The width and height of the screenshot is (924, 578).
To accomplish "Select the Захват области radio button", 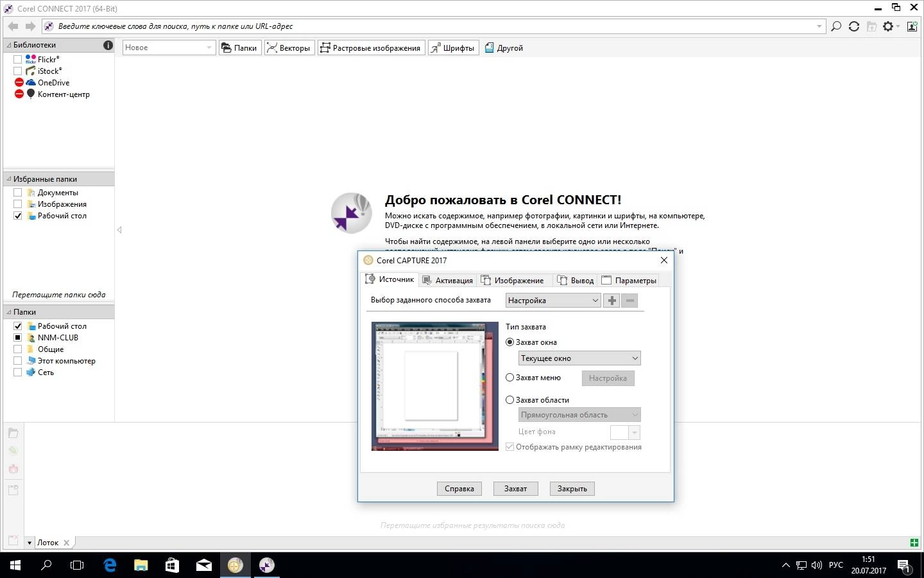I will tap(510, 400).
